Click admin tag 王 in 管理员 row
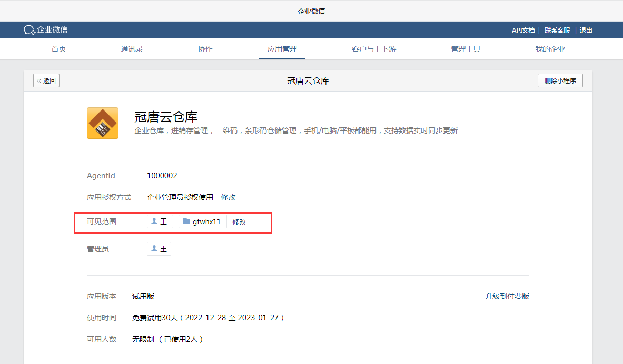The height and width of the screenshot is (364, 623). click(159, 249)
